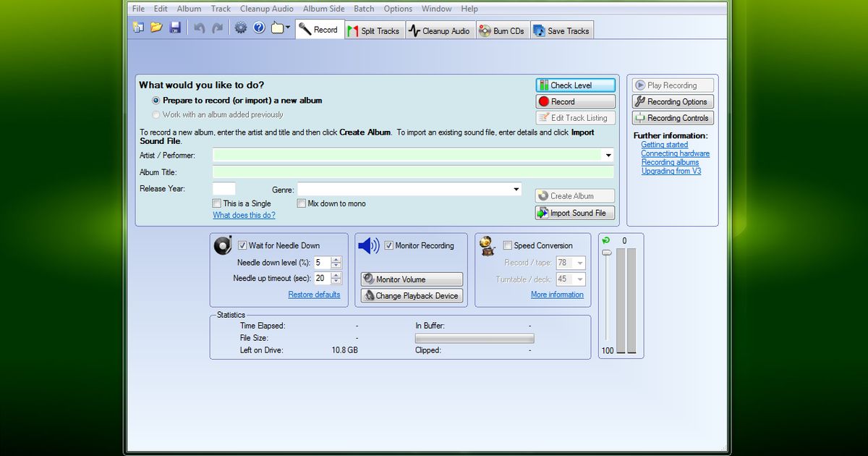Expand the Genre dropdown
The image size is (868, 456).
point(515,189)
